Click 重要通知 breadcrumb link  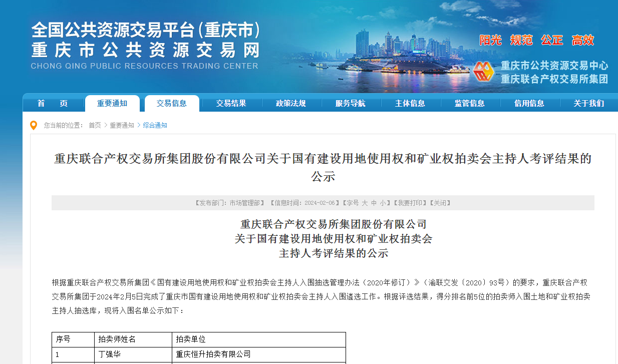coord(122,125)
